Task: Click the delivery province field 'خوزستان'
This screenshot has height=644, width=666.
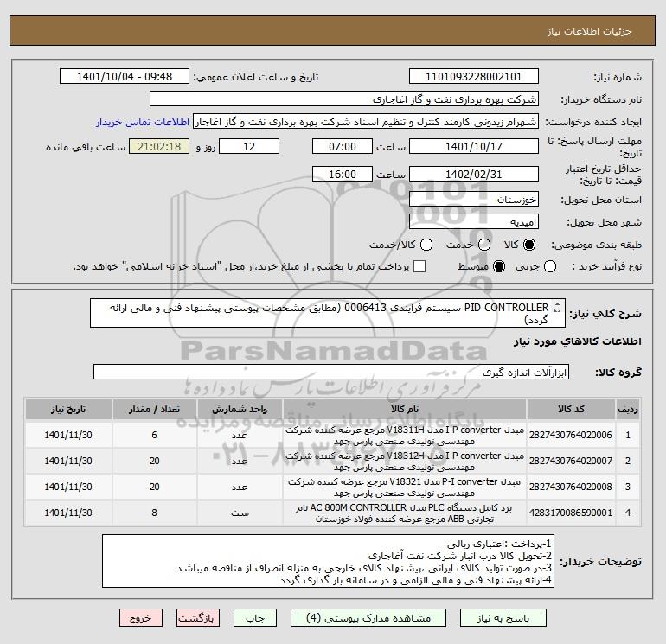Action: (474, 199)
